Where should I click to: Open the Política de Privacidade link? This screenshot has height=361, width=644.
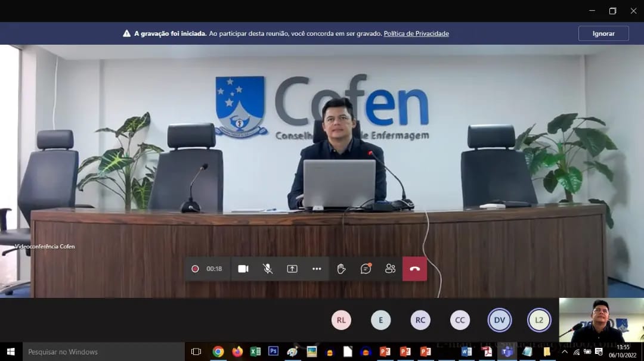coord(416,33)
